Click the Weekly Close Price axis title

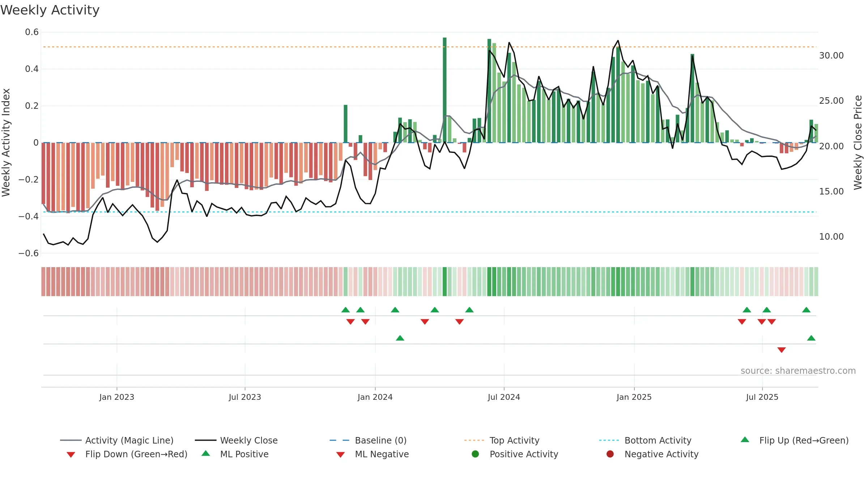pos(858,142)
